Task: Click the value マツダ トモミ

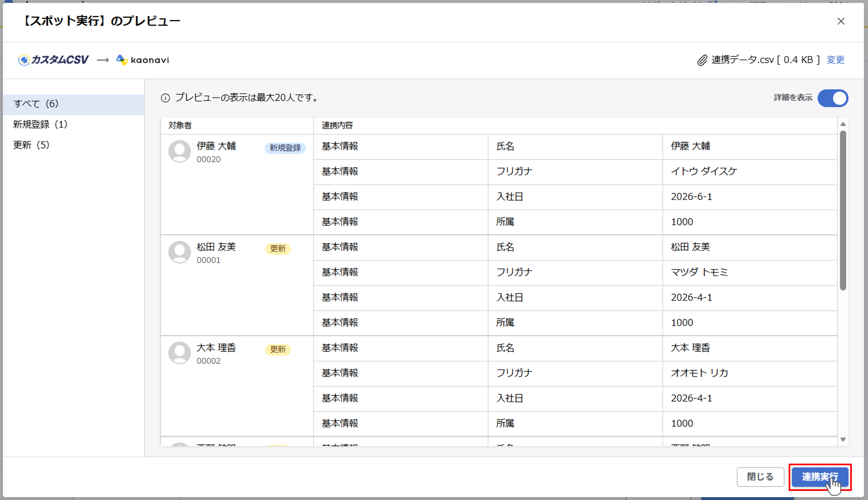Action: [x=699, y=272]
